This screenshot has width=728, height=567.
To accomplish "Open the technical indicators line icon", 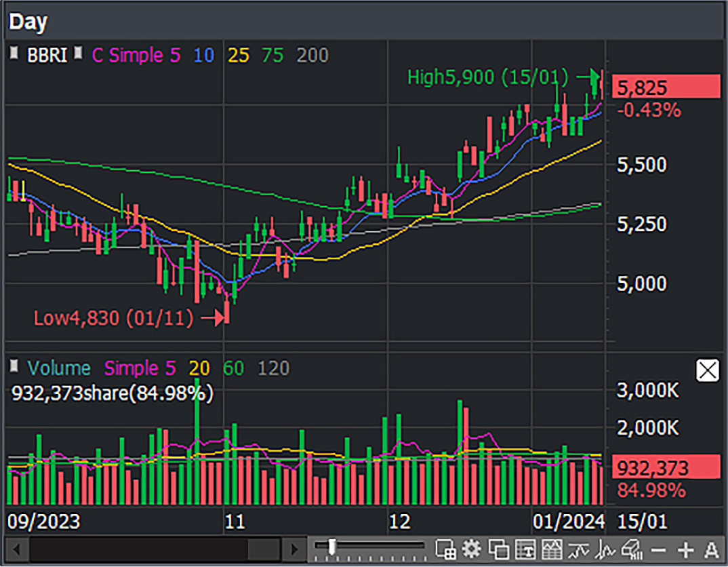I will pos(578,550).
